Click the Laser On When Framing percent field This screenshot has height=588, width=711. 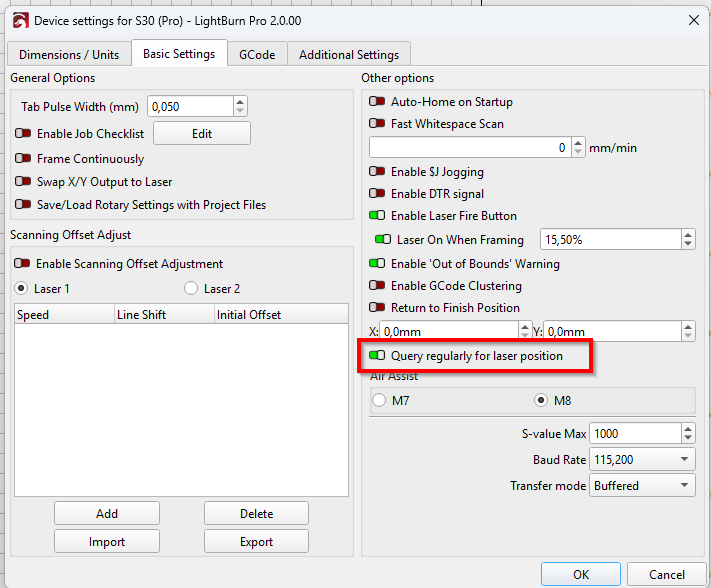point(610,239)
